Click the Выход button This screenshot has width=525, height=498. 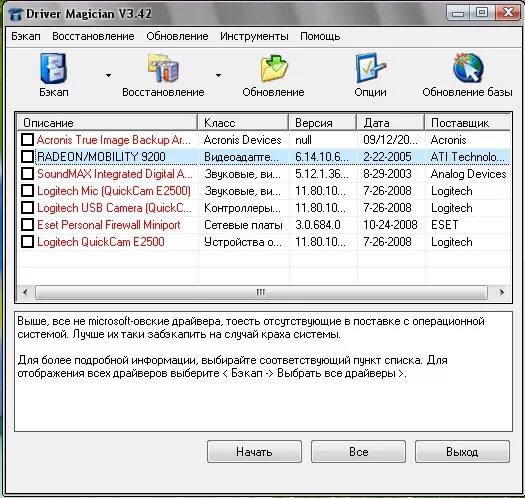[462, 452]
